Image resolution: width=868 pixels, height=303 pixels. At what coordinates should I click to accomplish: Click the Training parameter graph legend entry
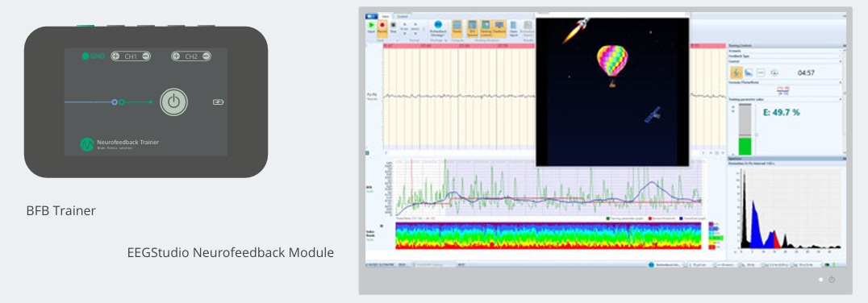(x=624, y=218)
